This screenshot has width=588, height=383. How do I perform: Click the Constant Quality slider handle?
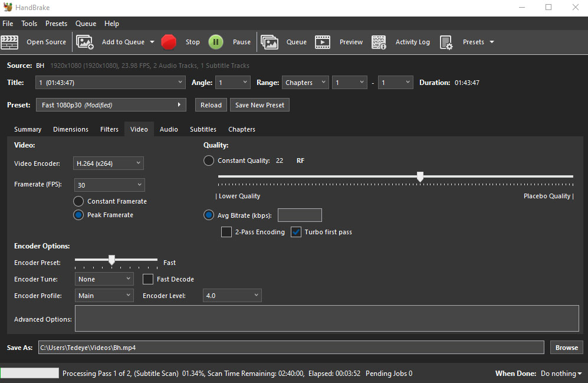click(x=420, y=176)
